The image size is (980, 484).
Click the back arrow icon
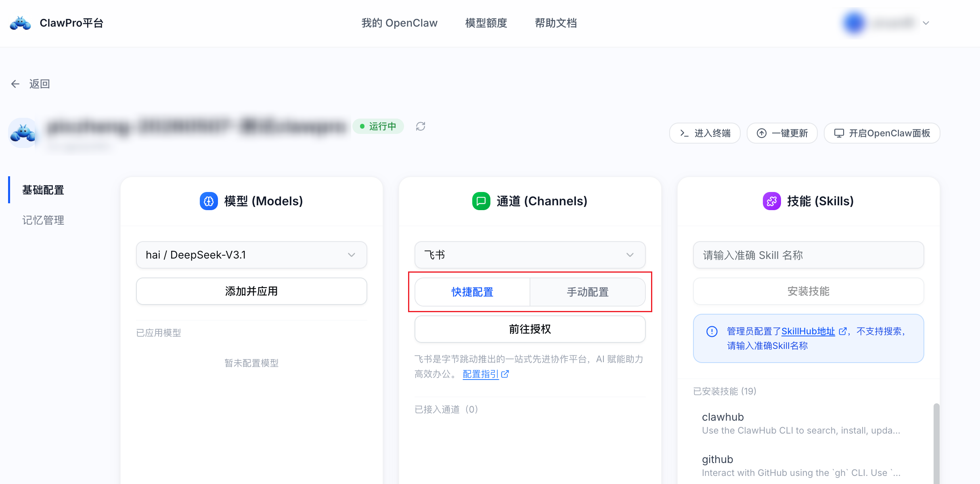(15, 84)
